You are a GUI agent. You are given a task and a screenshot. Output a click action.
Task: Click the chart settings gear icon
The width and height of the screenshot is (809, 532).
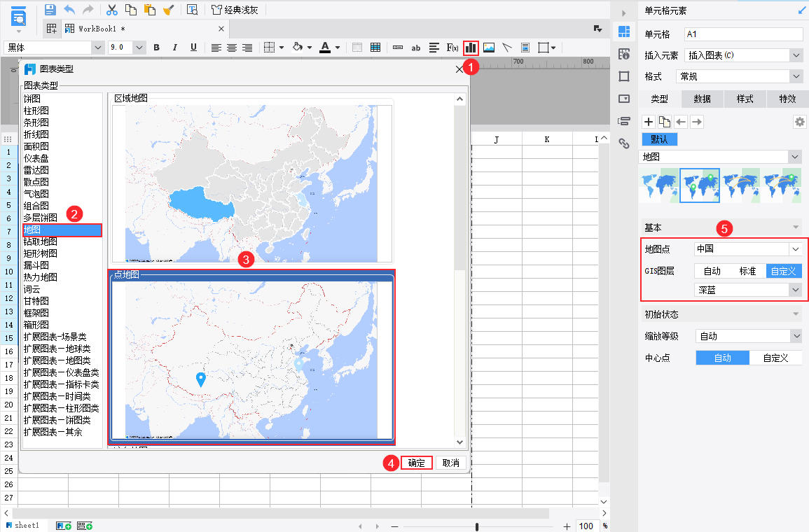[x=799, y=122]
